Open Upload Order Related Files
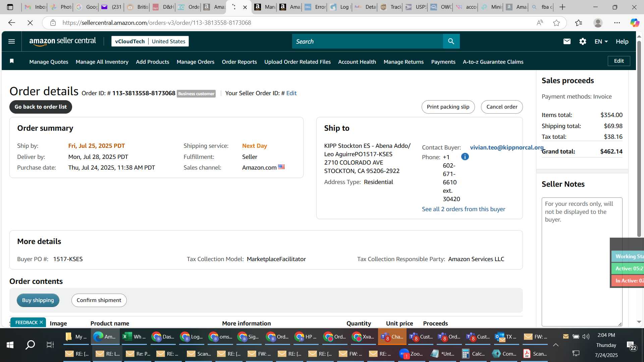Viewport: 644px width, 362px height. pos(297,62)
